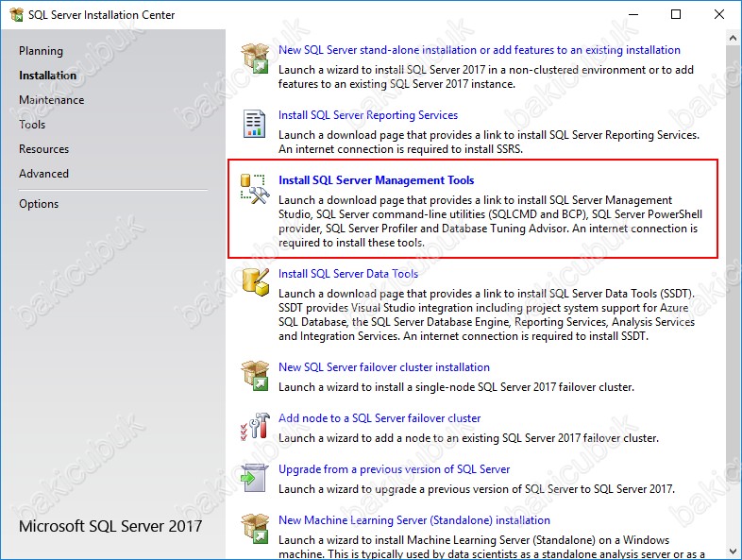Launch New Machine Learning Server (Standalone) installation
Screen dimensions: 742x560
point(414,520)
